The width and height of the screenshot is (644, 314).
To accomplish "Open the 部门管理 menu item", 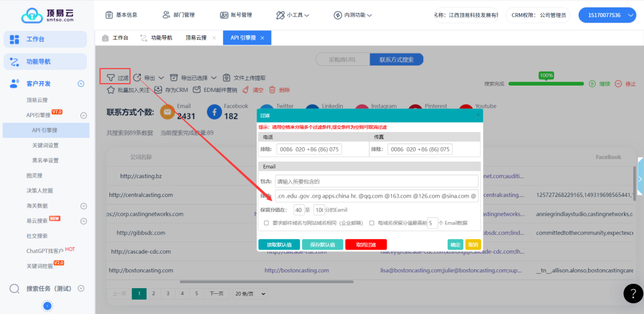I will [180, 14].
